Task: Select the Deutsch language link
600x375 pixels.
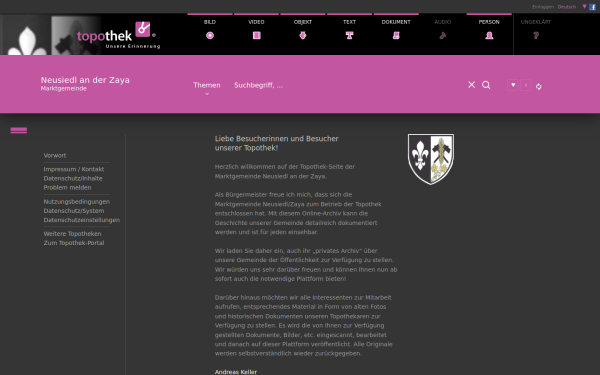Action: click(x=567, y=7)
